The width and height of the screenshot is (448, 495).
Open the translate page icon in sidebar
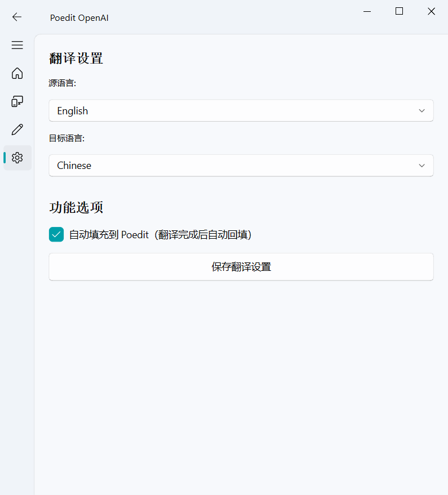[17, 101]
